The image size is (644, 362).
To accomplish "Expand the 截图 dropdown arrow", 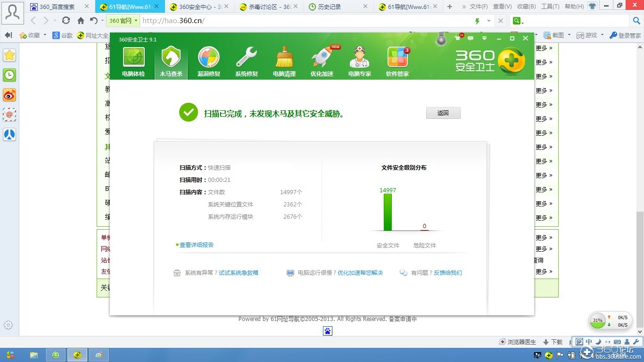I will point(570,35).
